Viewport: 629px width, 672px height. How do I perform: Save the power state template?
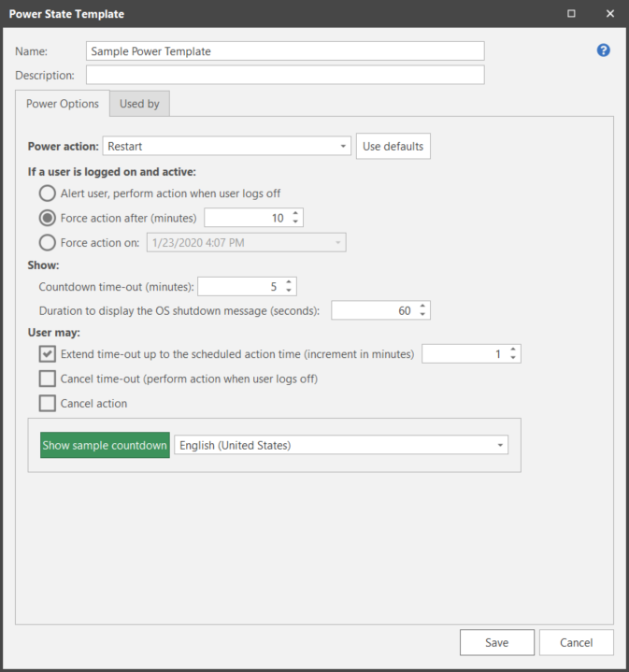point(496,642)
